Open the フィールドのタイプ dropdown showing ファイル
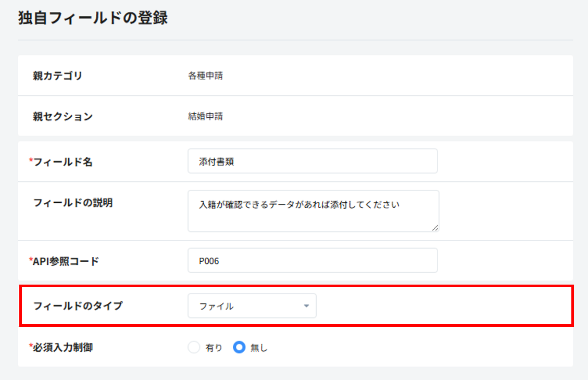Screen dimensions: 588x380 252,306
